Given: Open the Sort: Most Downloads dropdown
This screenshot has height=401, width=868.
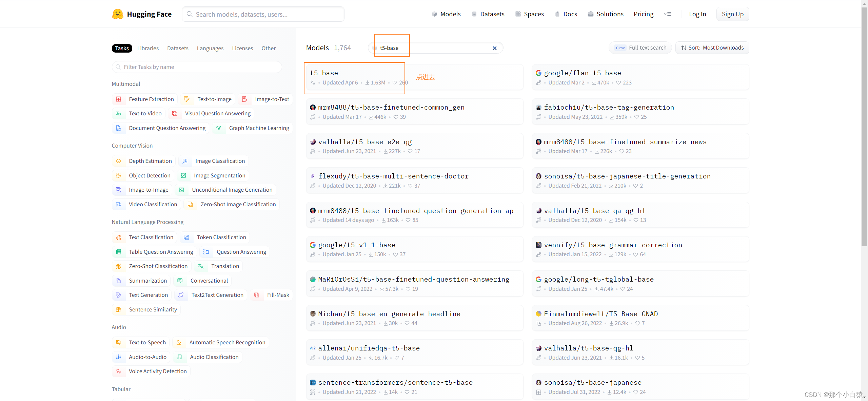Looking at the screenshot, I should pyautogui.click(x=712, y=48).
